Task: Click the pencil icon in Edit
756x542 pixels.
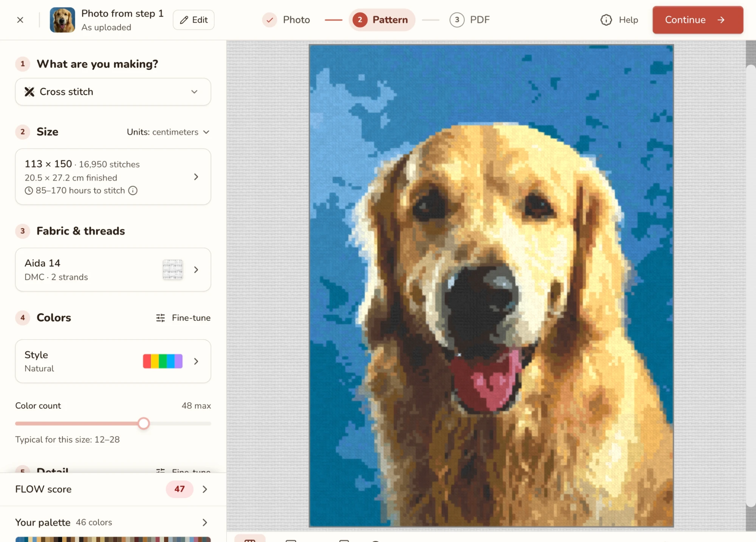Action: coord(184,20)
